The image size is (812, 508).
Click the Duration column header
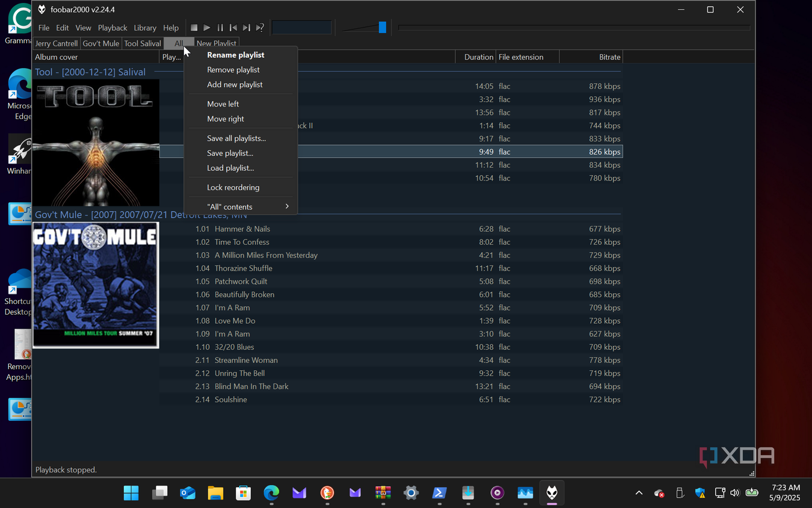[x=475, y=57]
